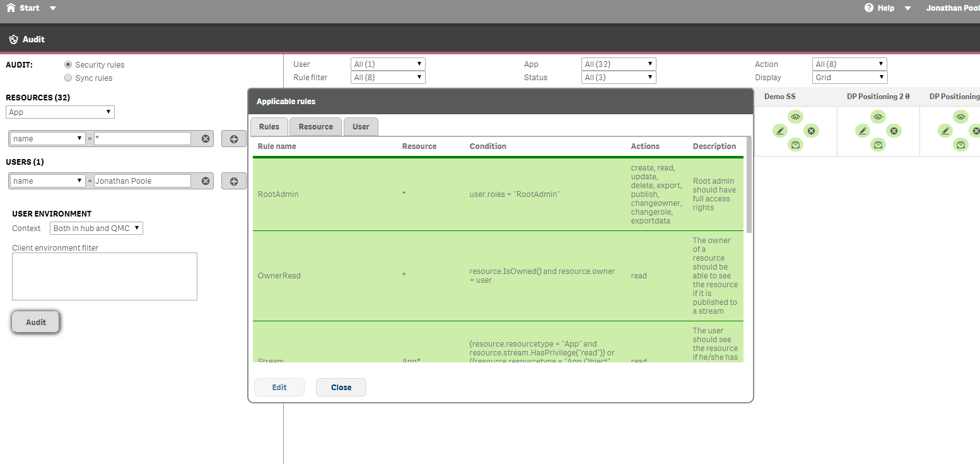Click the Rule name column header

pos(277,146)
